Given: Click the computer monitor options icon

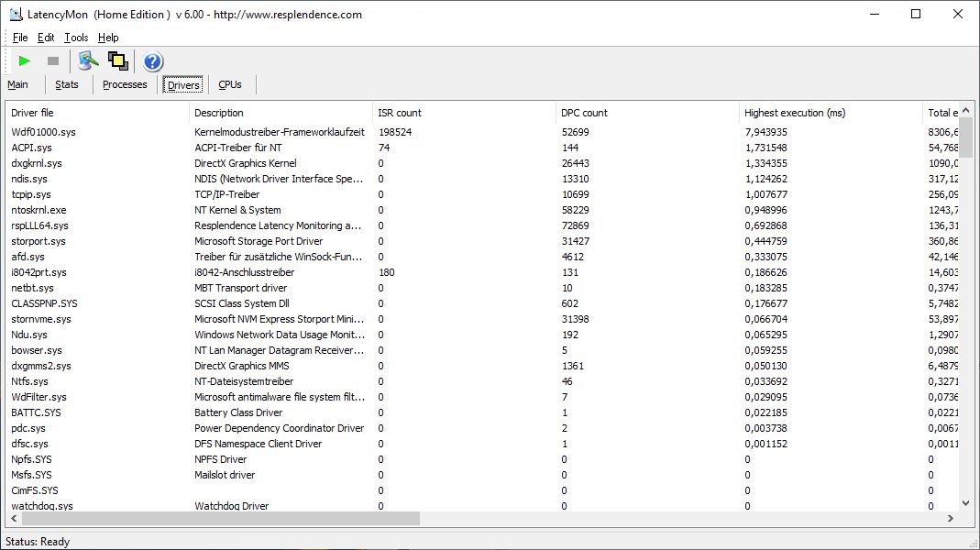Looking at the screenshot, I should (88, 61).
